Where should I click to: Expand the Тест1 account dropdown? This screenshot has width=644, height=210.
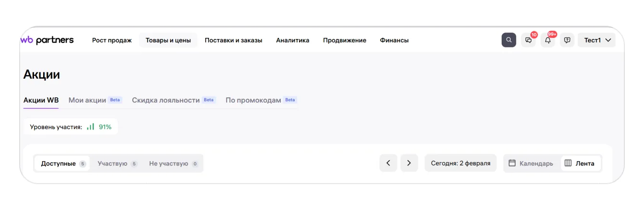[597, 40]
